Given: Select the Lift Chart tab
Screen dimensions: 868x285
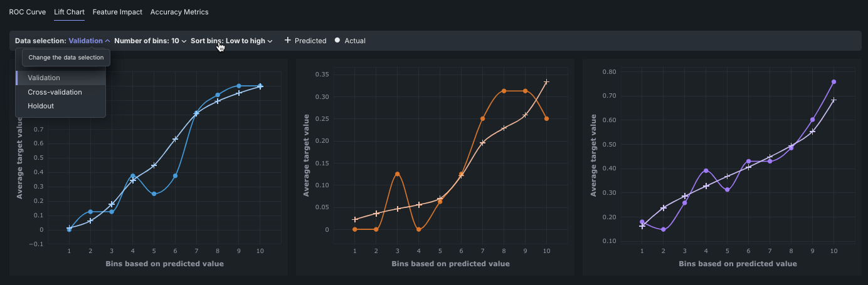Looking at the screenshot, I should pos(69,12).
